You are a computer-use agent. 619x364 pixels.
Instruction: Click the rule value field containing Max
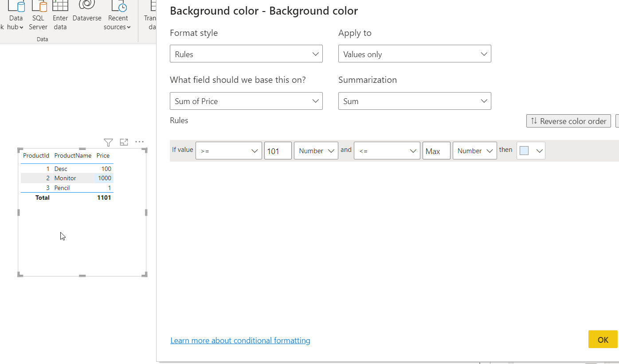(x=436, y=151)
